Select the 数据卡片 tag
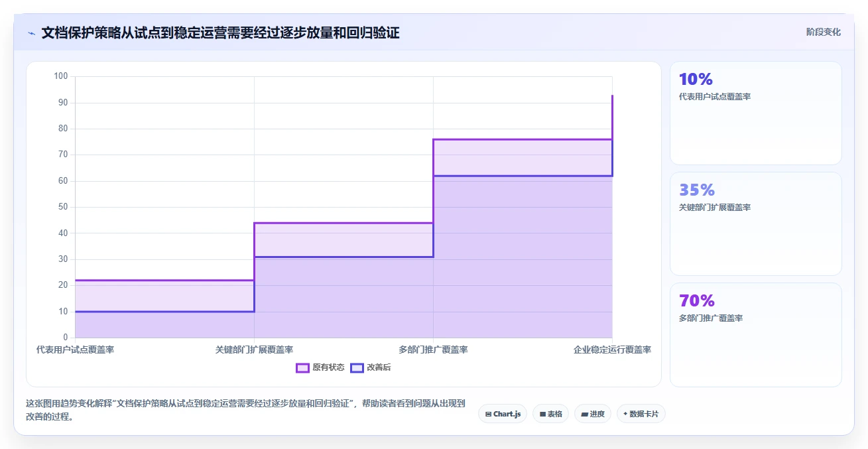The height and width of the screenshot is (449, 868). pyautogui.click(x=641, y=414)
